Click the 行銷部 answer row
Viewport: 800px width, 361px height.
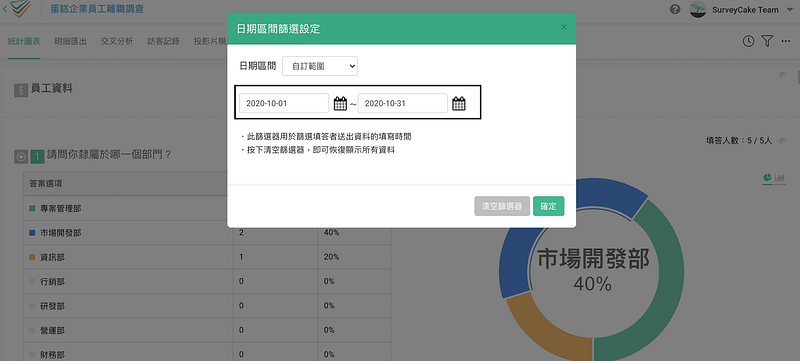(207, 282)
